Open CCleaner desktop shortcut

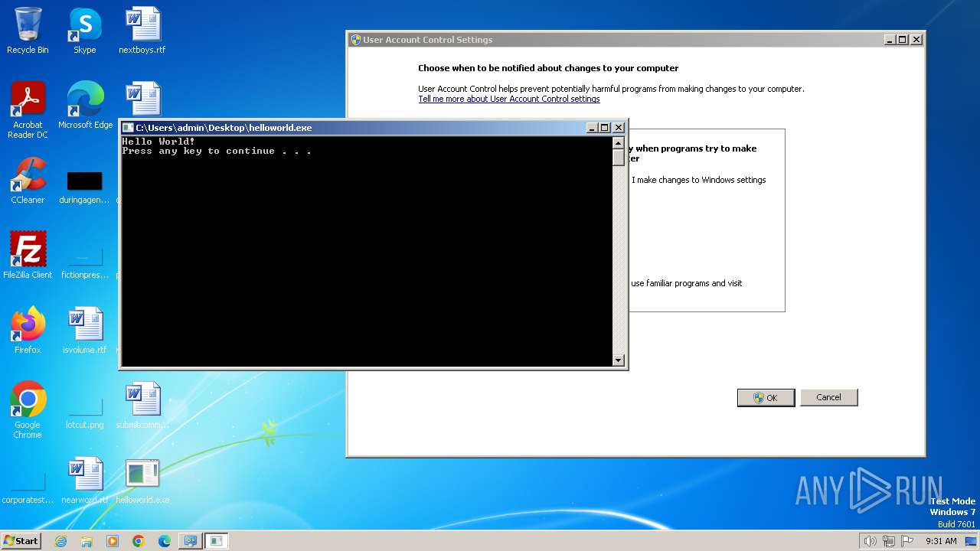tap(28, 181)
